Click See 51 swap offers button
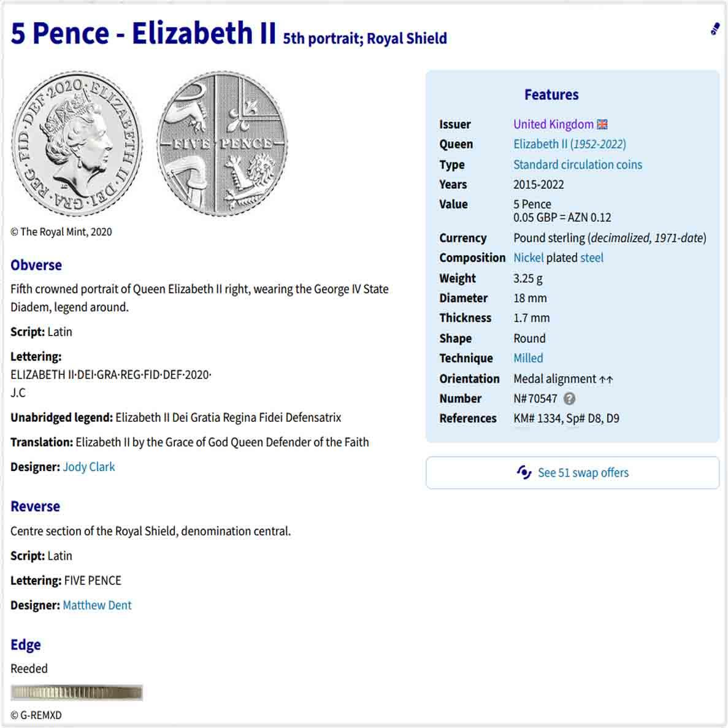The image size is (728, 728). 572,473
